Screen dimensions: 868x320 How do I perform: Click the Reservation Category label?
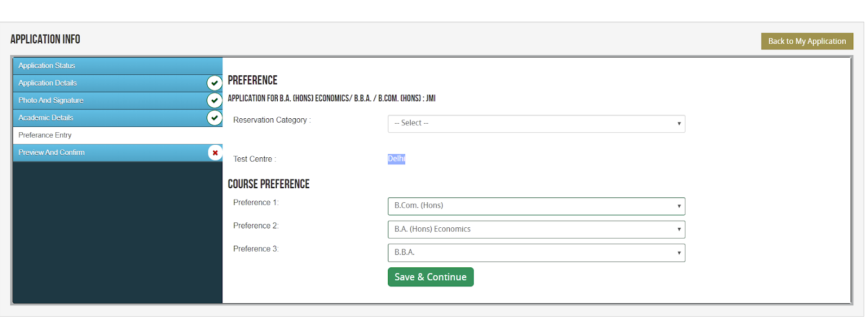point(272,120)
